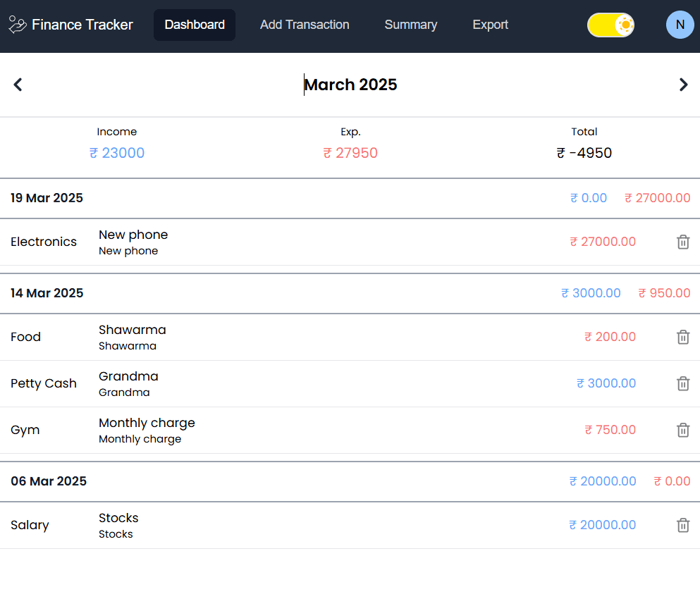Viewport: 700px width, 606px height.
Task: Select the Gym category label
Action: pos(25,430)
